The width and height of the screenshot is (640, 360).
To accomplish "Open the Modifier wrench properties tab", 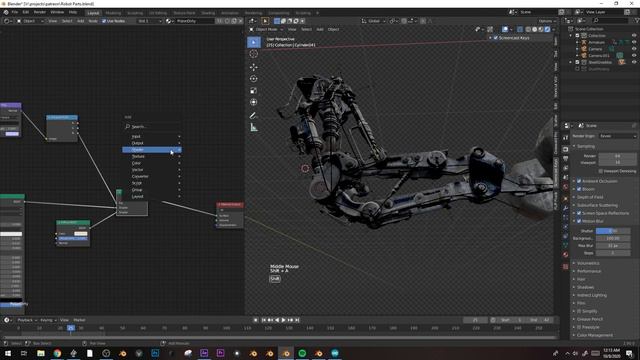I will pos(565,208).
